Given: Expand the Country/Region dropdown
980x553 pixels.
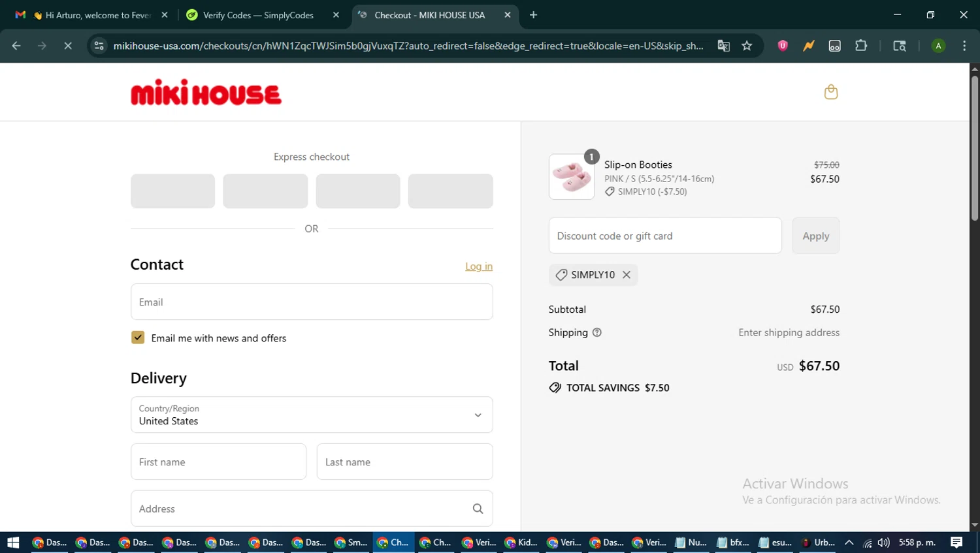Looking at the screenshot, I should (x=312, y=415).
